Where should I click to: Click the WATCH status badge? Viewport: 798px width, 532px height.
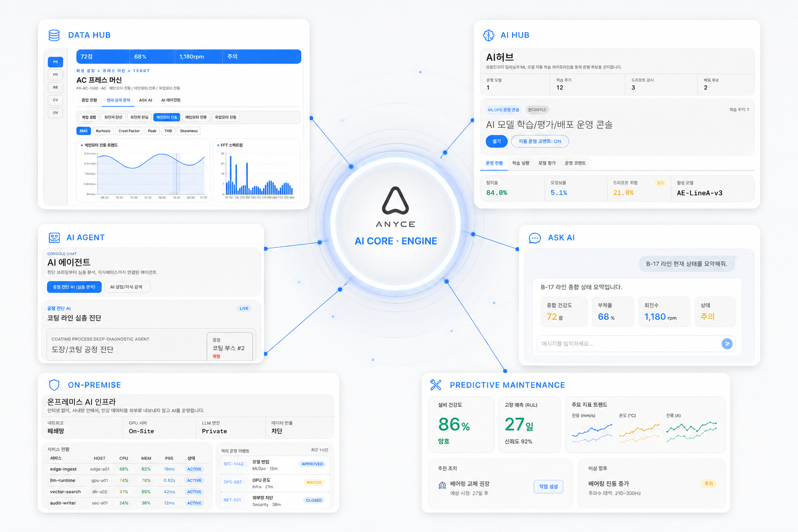314,483
